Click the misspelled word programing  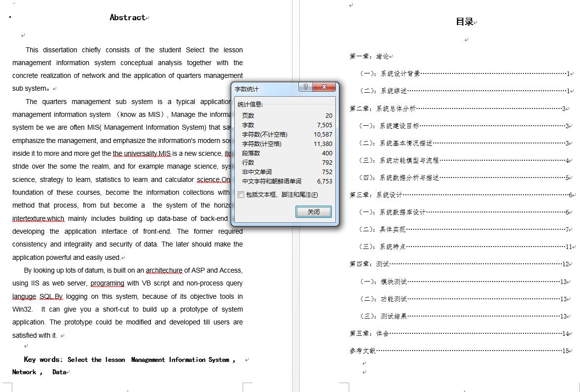click(108, 283)
